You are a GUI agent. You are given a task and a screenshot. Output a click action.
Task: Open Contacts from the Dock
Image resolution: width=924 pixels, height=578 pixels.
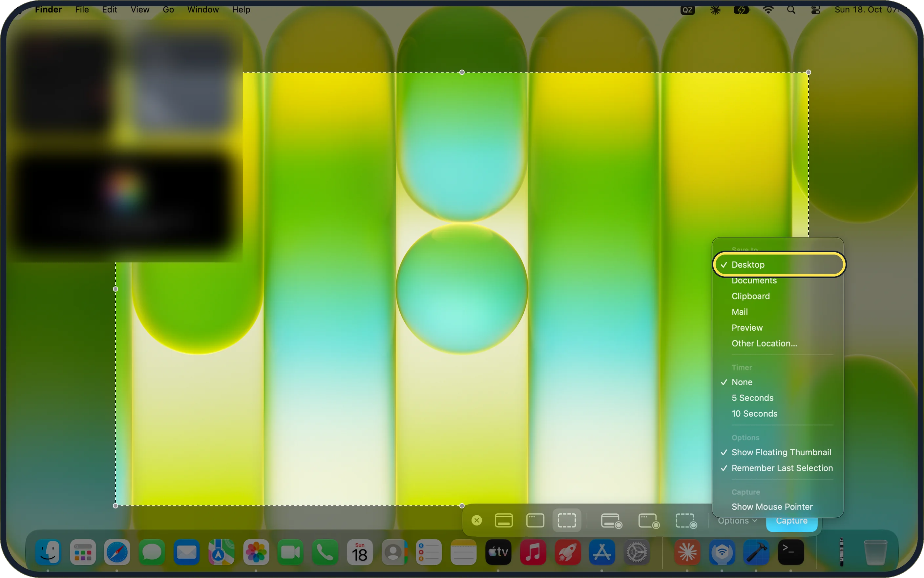pos(394,552)
